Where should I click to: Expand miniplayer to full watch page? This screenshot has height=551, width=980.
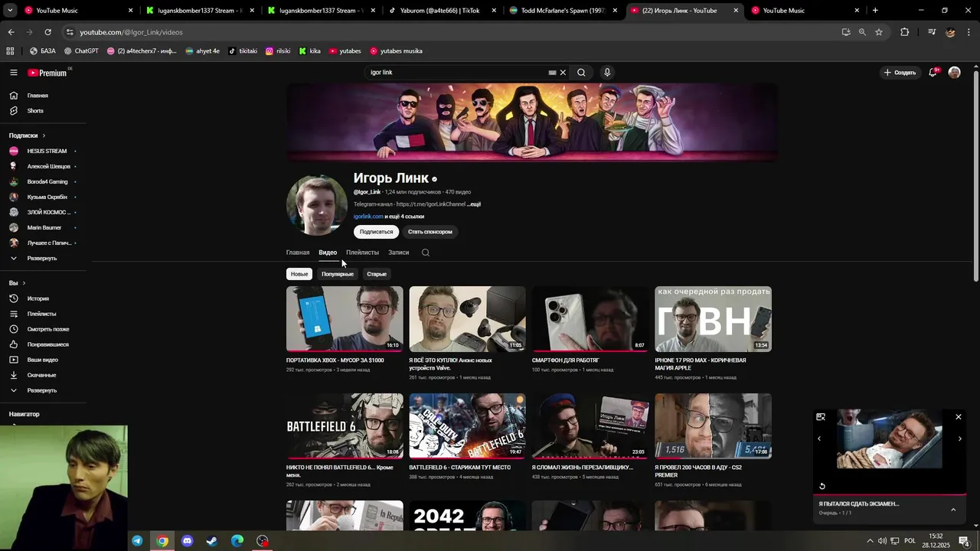821,417
